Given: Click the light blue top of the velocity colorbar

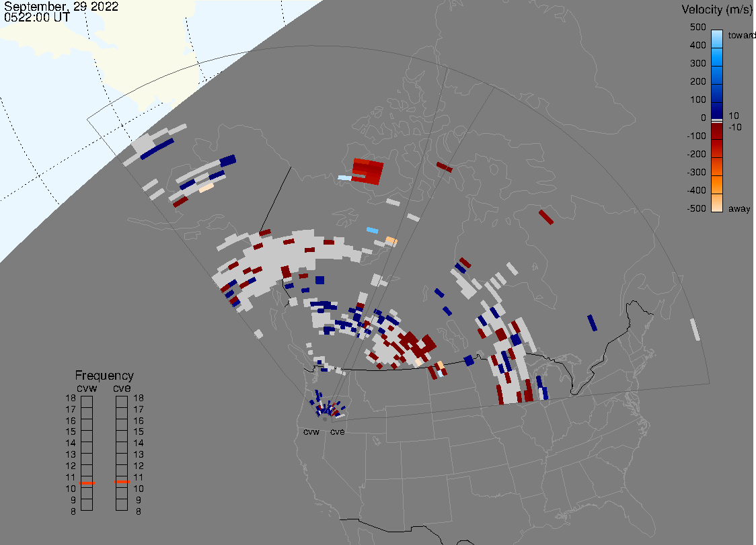Looking at the screenshot, I should [717, 38].
